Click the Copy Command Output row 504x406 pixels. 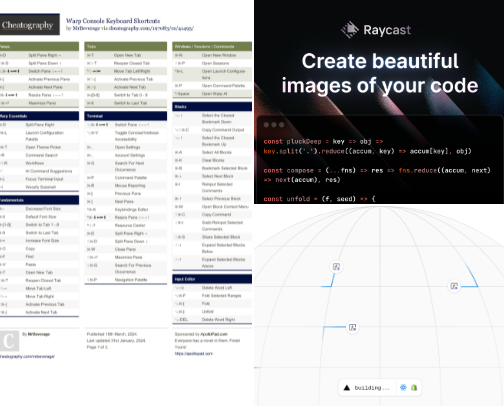tap(212, 130)
